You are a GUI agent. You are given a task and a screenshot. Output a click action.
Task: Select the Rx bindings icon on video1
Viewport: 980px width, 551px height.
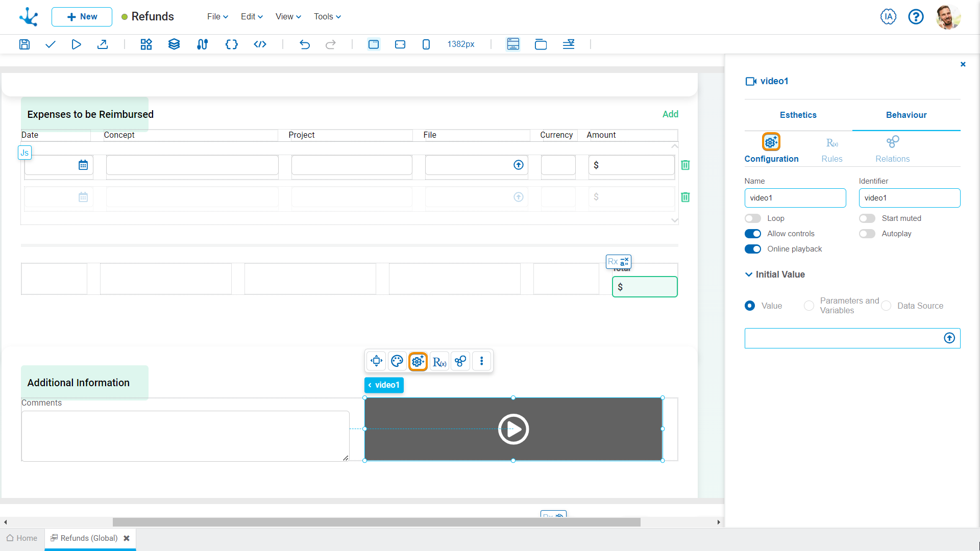(x=439, y=361)
